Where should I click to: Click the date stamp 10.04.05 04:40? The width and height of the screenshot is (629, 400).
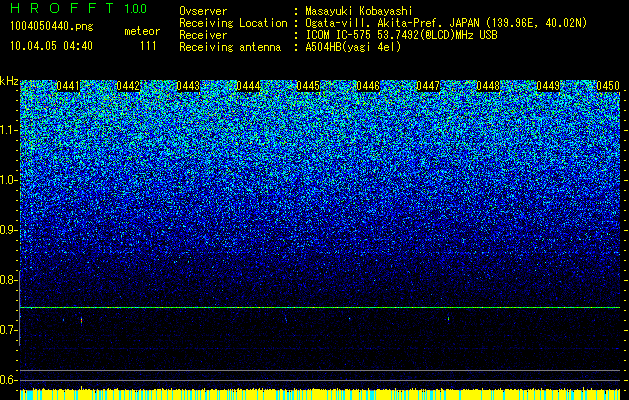click(51, 46)
